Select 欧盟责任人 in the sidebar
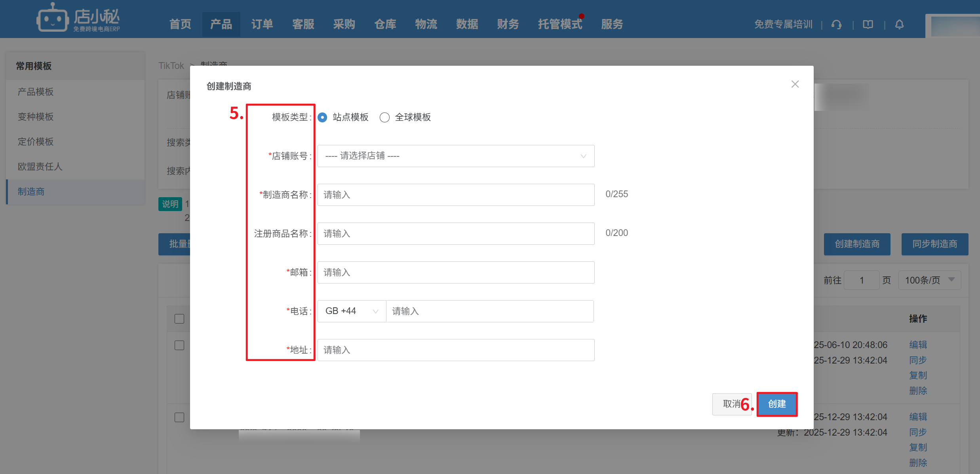The image size is (980, 474). (40, 167)
